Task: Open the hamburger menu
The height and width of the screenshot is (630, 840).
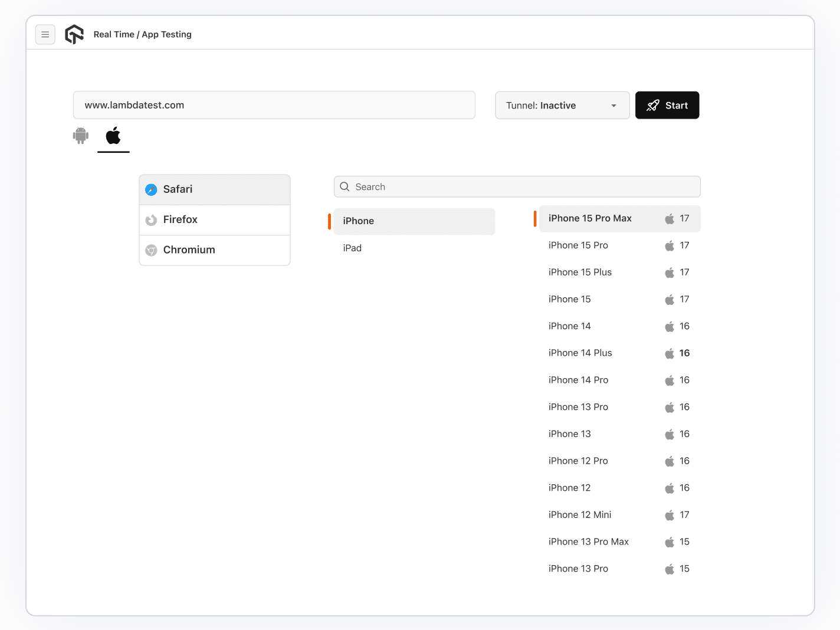Action: [45, 35]
